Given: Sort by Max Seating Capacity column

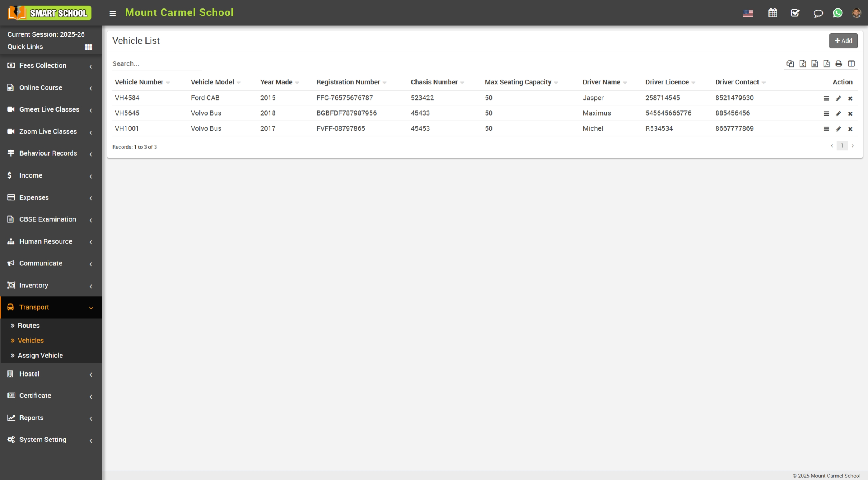Looking at the screenshot, I should click(x=521, y=82).
